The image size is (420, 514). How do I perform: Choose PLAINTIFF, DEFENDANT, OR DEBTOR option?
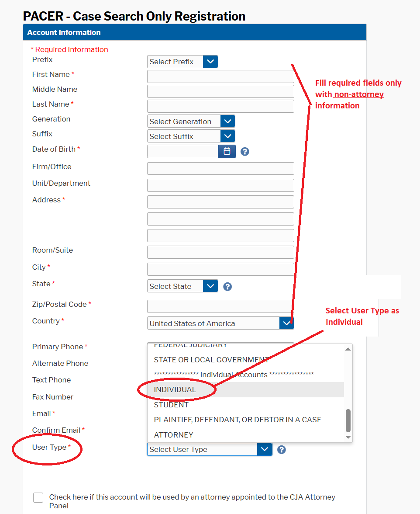[x=246, y=420]
